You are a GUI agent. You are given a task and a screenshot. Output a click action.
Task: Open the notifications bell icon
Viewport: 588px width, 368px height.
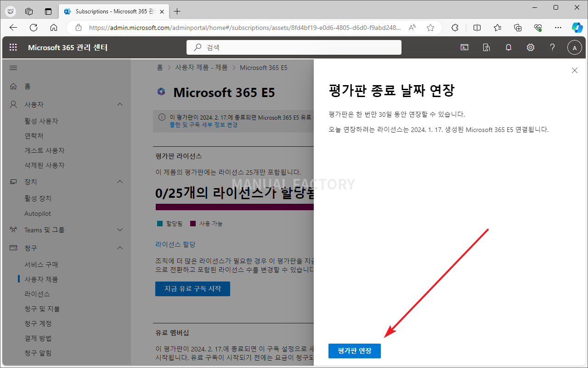[x=509, y=47]
